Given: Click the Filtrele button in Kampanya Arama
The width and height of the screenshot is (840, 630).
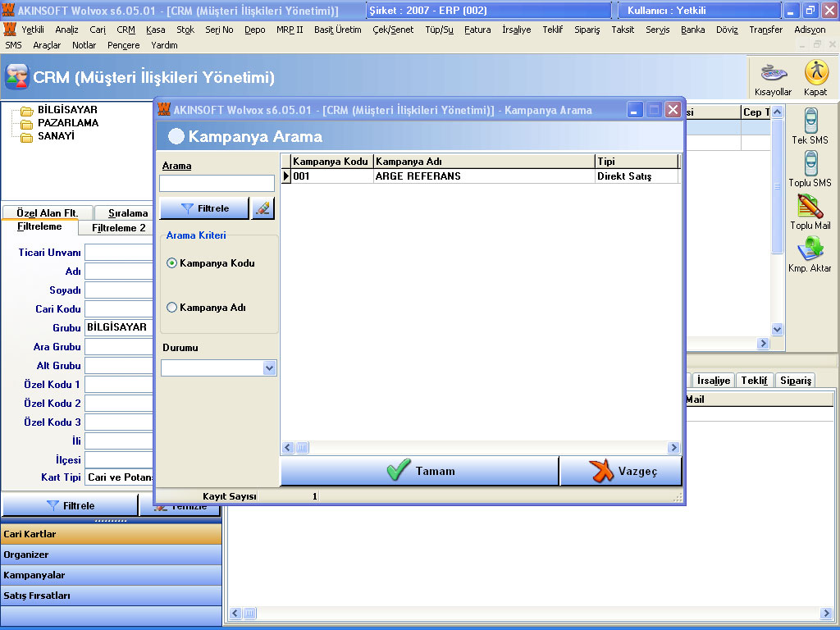Looking at the screenshot, I should pos(204,208).
